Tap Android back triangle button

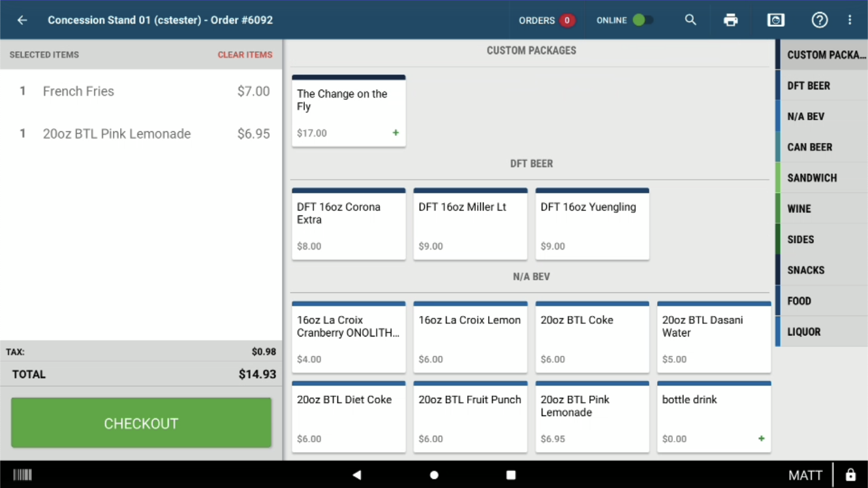357,475
